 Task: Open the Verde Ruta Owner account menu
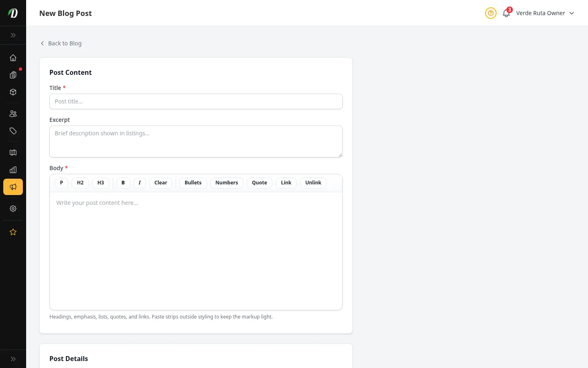(x=545, y=13)
